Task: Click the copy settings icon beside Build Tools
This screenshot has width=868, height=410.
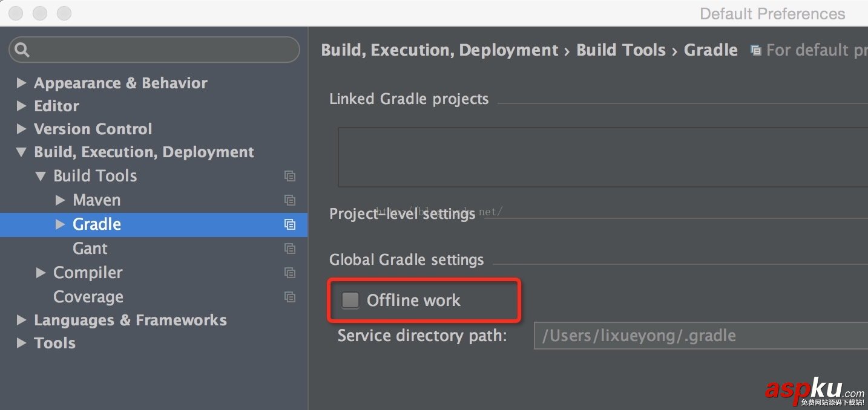Action: coord(290,176)
